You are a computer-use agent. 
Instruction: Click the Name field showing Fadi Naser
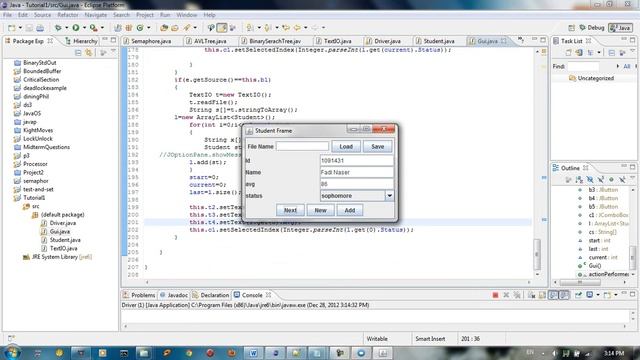(357, 172)
